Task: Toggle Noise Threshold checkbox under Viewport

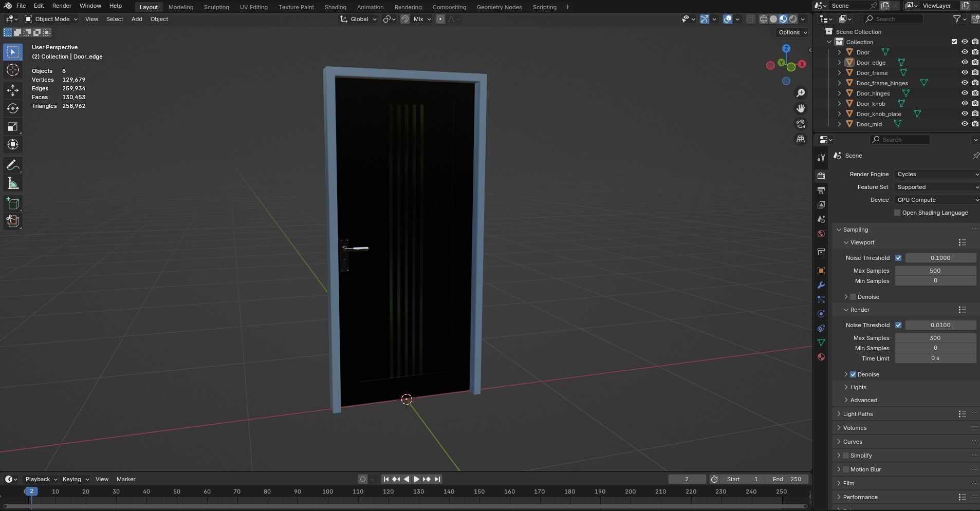Action: coord(898,258)
